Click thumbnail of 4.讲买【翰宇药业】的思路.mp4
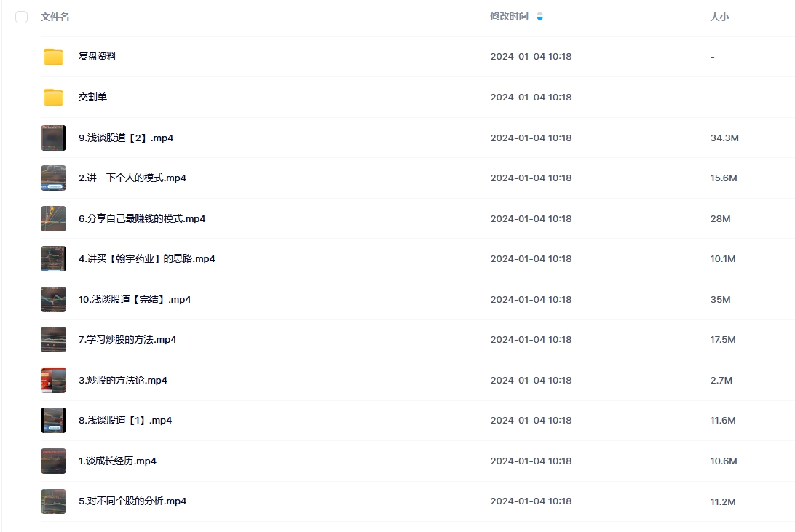 pos(53,259)
